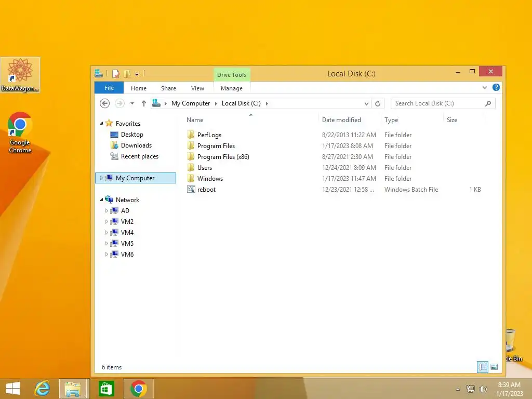Open the recent locations dropdown

(x=132, y=103)
